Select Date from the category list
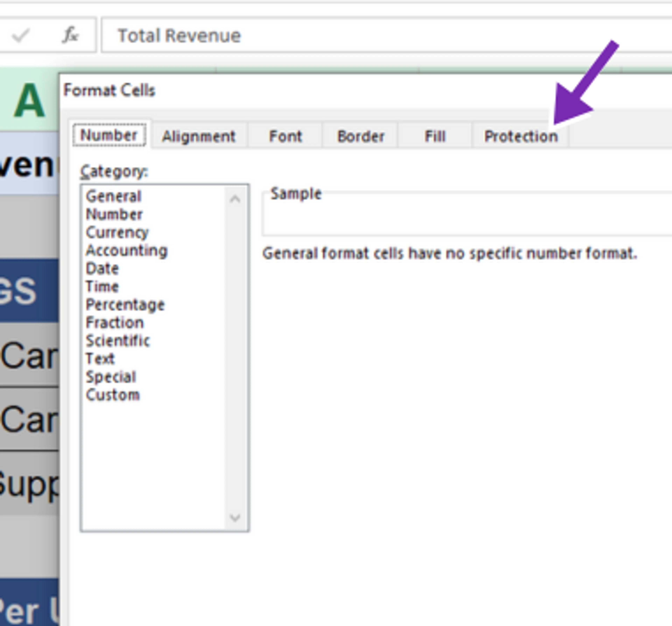Screen dimensions: 672x626 pos(102,269)
